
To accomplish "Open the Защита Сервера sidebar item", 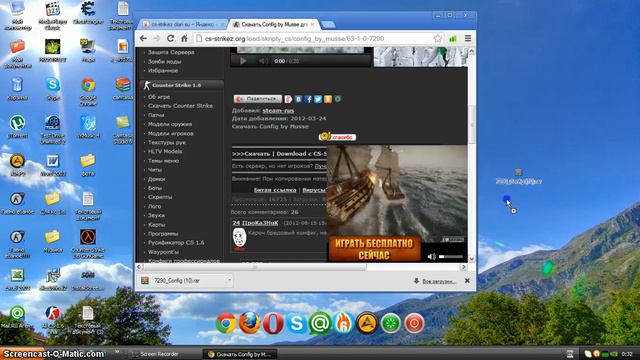I will click(171, 52).
